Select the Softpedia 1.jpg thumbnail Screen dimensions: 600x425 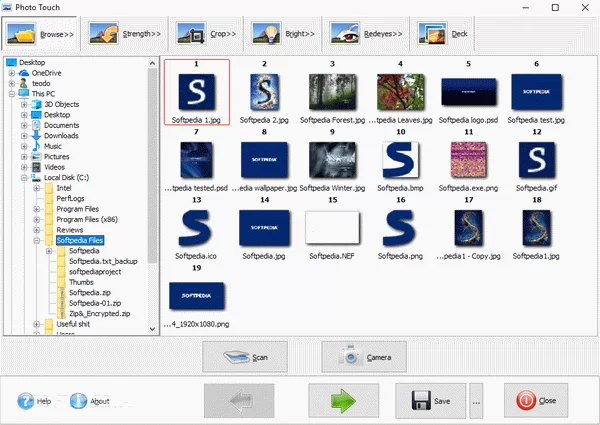196,92
